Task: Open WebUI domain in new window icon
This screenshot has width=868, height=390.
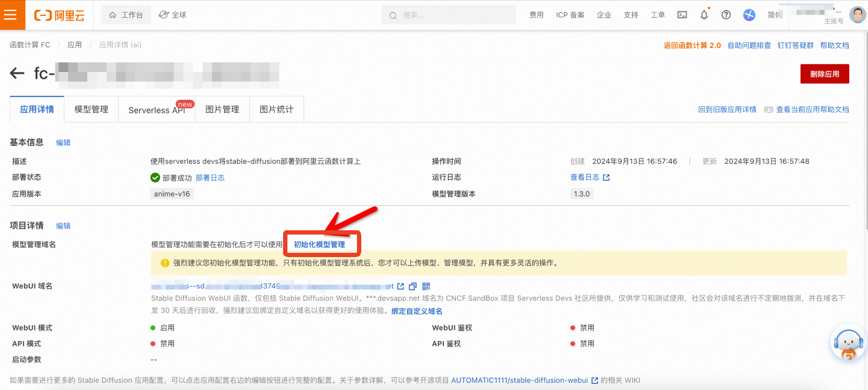Action: tap(401, 286)
